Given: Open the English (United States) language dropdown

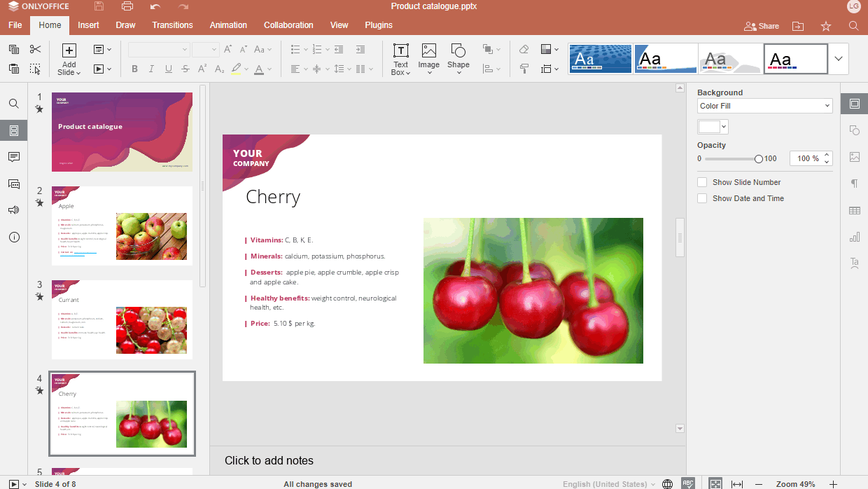Looking at the screenshot, I should [610, 484].
